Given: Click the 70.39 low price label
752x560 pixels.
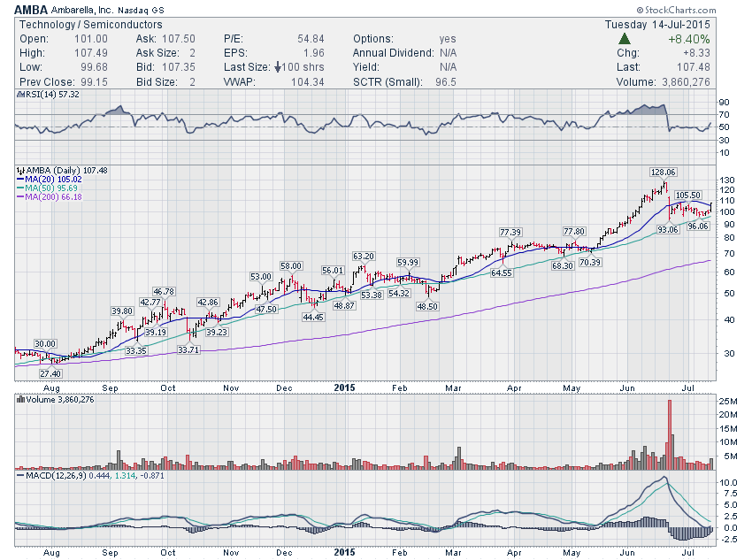Looking at the screenshot, I should tap(590, 262).
